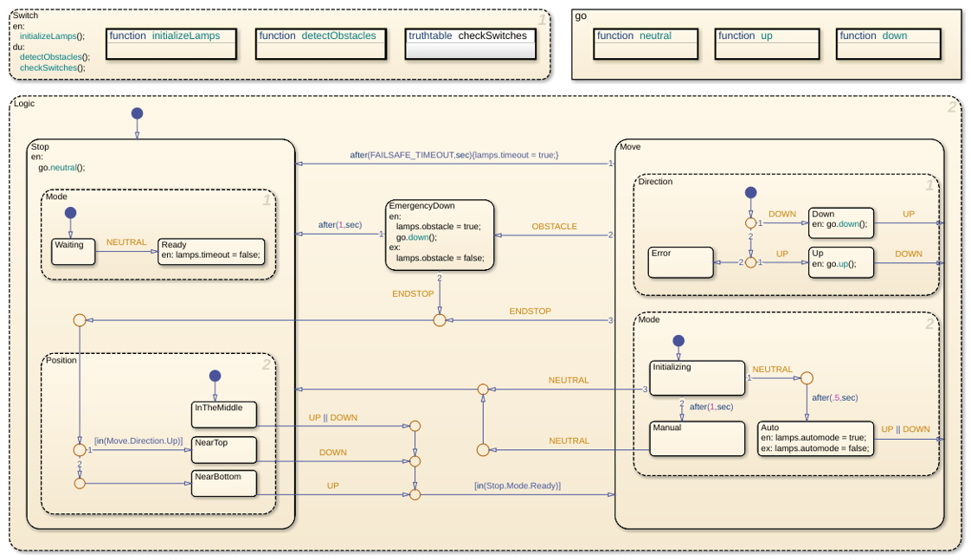Select the function up block

[768, 44]
